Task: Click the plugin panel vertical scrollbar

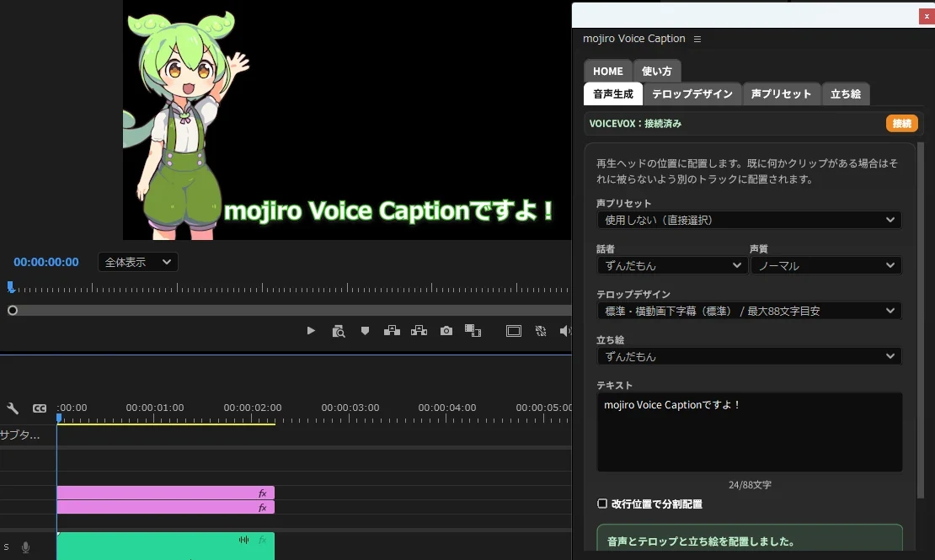Action: (x=920, y=320)
